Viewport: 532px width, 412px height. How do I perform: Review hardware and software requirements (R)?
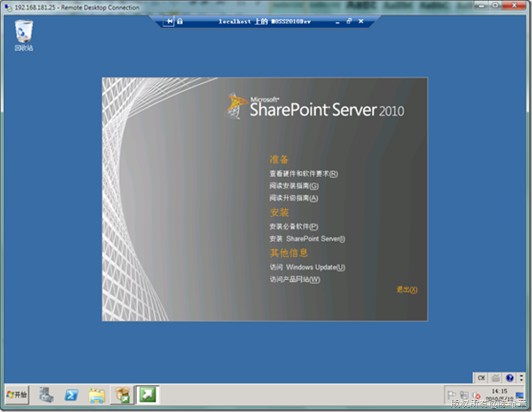pos(304,173)
